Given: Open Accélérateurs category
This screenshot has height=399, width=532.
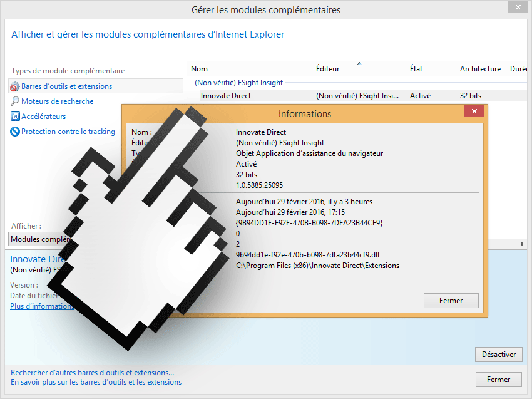Looking at the screenshot, I should [43, 117].
